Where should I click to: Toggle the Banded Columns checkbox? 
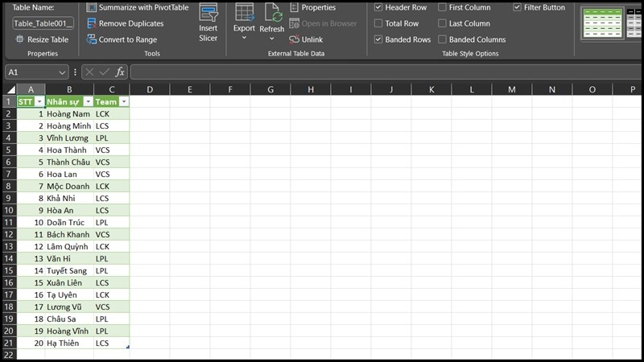point(442,39)
